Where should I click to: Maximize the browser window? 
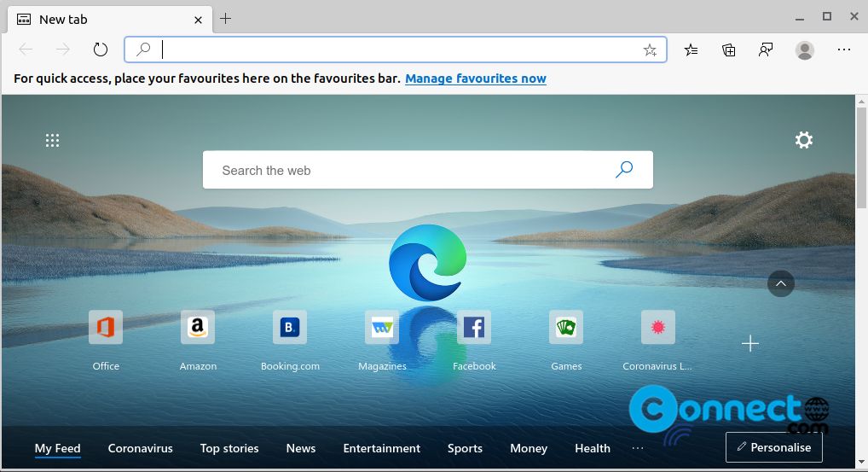pos(826,16)
